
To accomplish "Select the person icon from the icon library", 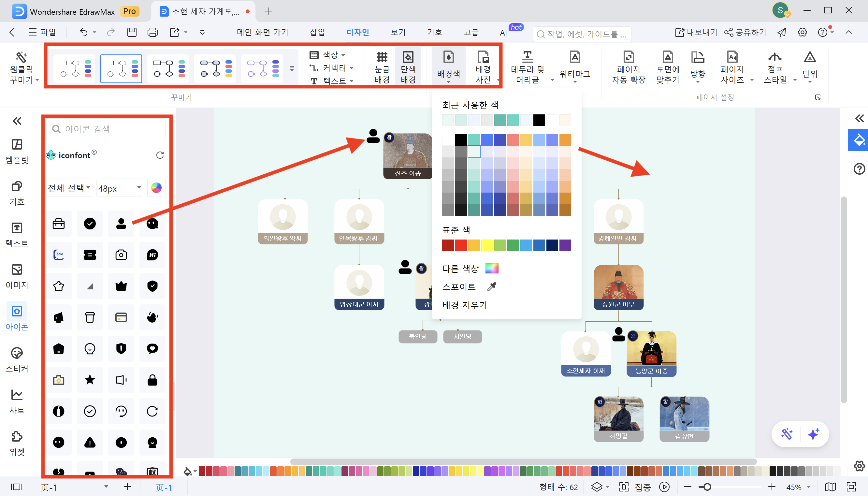I will click(x=121, y=223).
